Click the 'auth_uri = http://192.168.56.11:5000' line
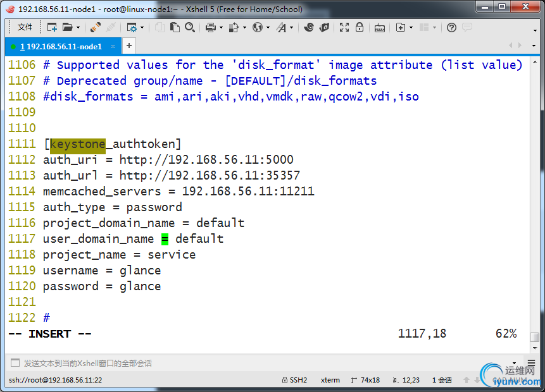Screen dimensions: 545x392 tap(168, 160)
